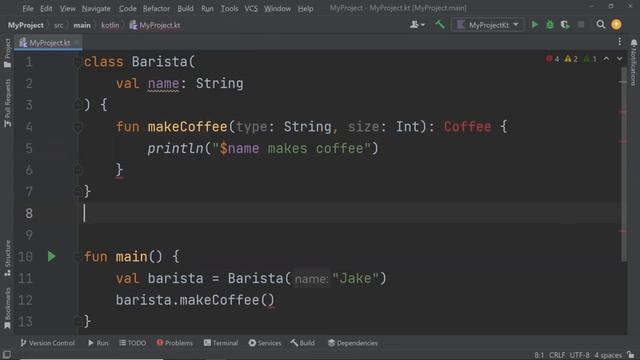Click UTF-8 encoding in status bar

click(x=580, y=355)
